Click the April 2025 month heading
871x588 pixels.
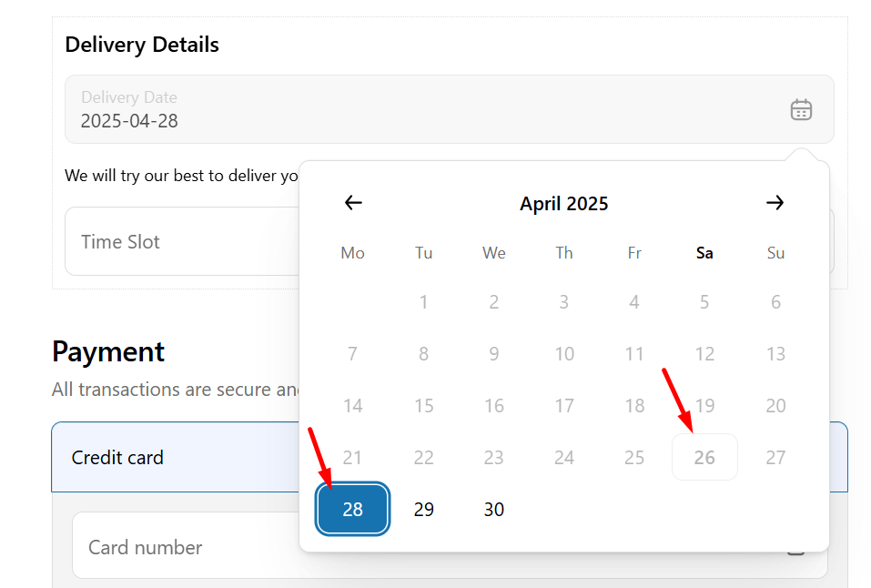tap(563, 203)
